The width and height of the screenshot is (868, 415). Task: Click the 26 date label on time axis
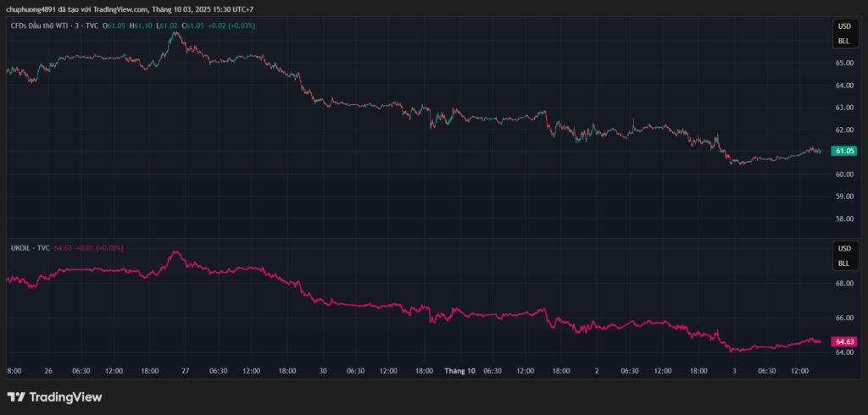[x=48, y=371]
